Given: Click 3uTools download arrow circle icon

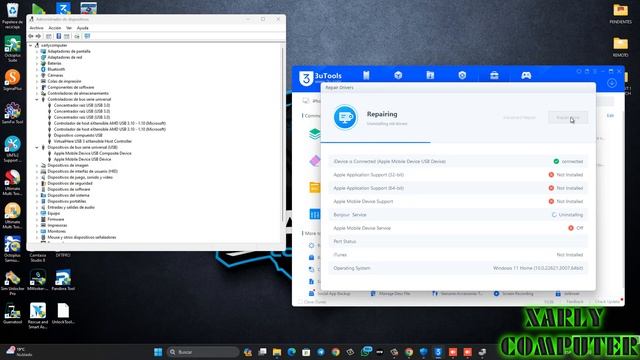Looking at the screenshot, I should (611, 83).
